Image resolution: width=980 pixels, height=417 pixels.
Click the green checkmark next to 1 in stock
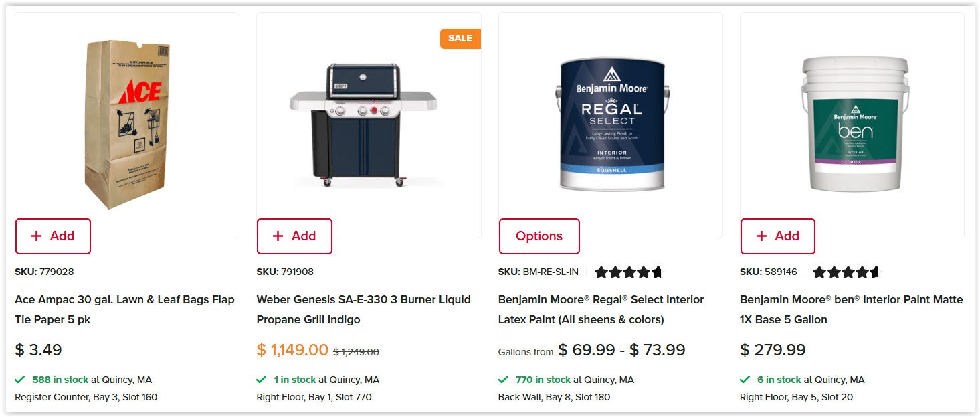262,379
